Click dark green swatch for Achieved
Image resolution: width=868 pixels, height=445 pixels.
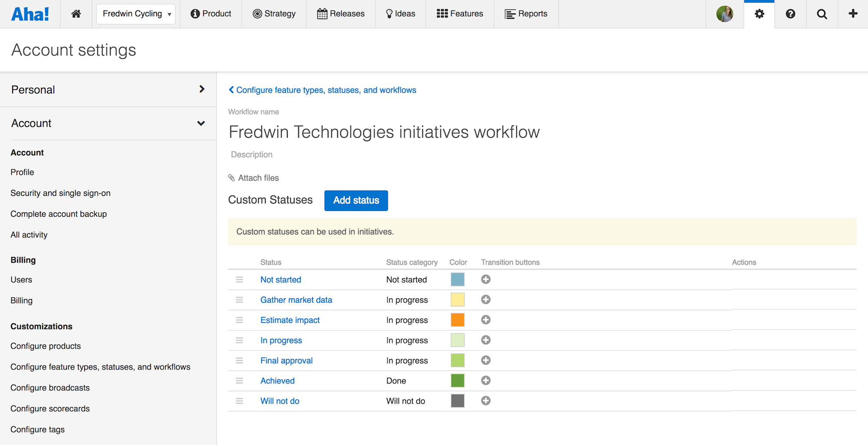tap(457, 381)
